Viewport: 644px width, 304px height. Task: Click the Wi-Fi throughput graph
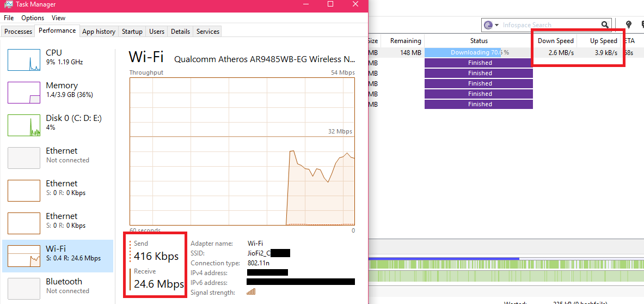(x=242, y=151)
